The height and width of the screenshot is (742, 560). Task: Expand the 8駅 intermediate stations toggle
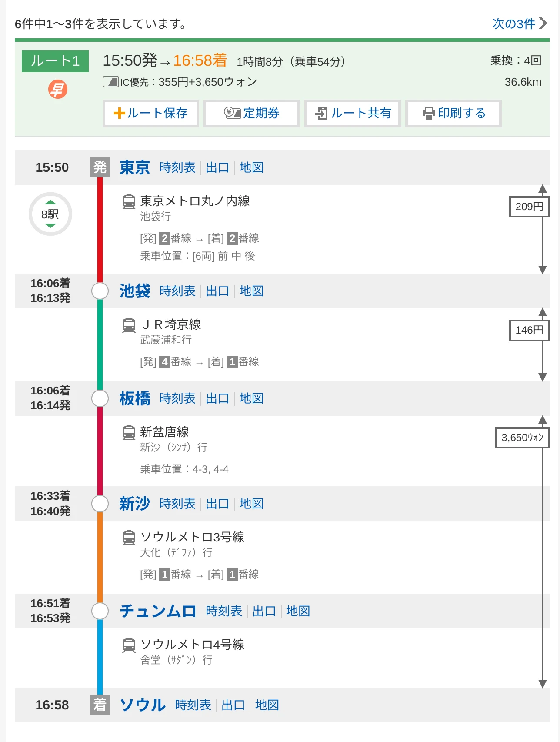tap(50, 214)
